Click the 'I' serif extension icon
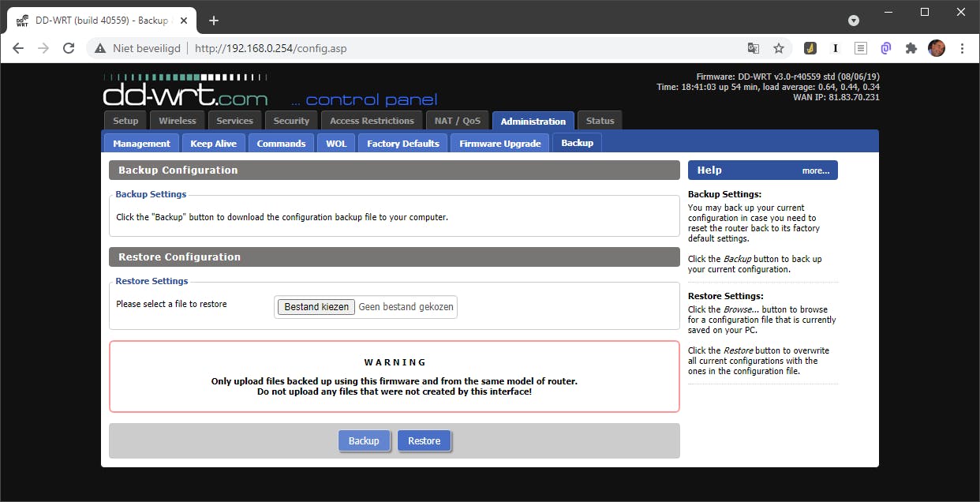Screen dimensions: 980x502 [x=836, y=48]
